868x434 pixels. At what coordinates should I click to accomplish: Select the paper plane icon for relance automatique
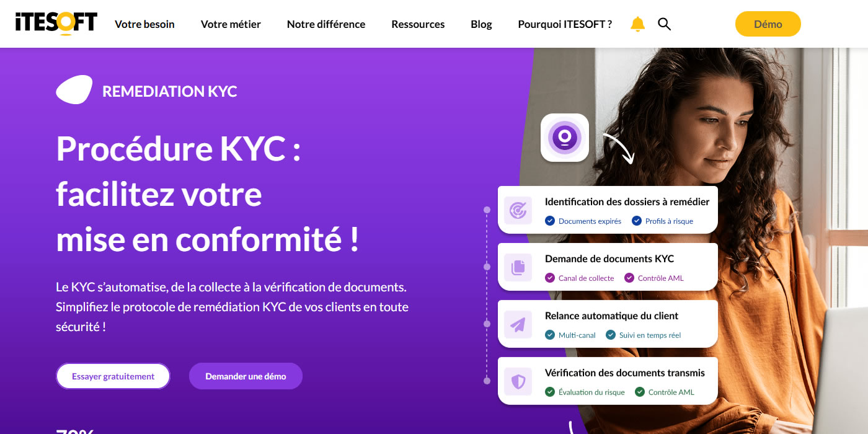click(518, 324)
